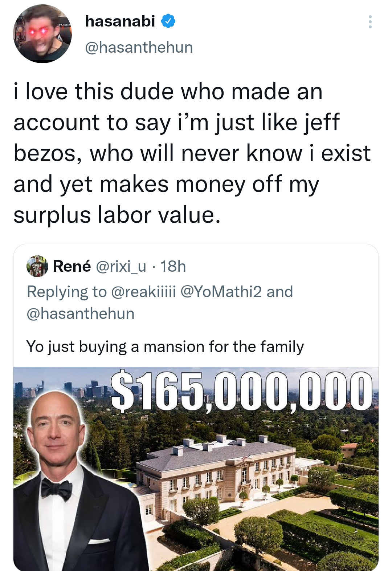This screenshot has width=392, height=571.
Task: Open the 18h timestamp link
Action: (x=173, y=266)
